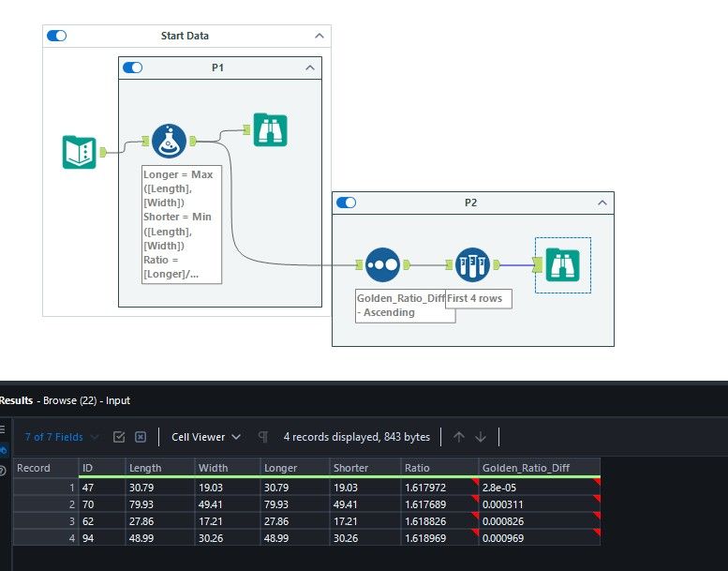Select ID cell 94
Viewport: 728px width, 571px height.
(x=102, y=538)
